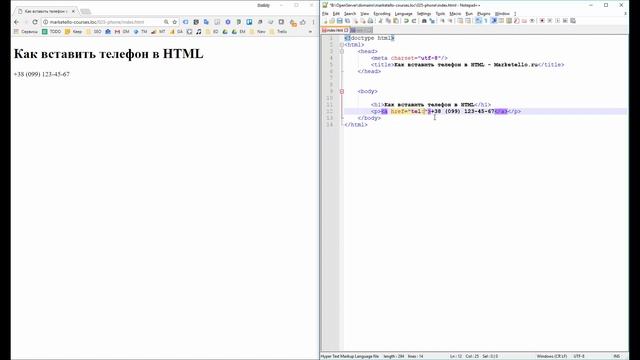This screenshot has width=640, height=360.
Task: Click the title tag line in the editor
Action: click(467, 64)
